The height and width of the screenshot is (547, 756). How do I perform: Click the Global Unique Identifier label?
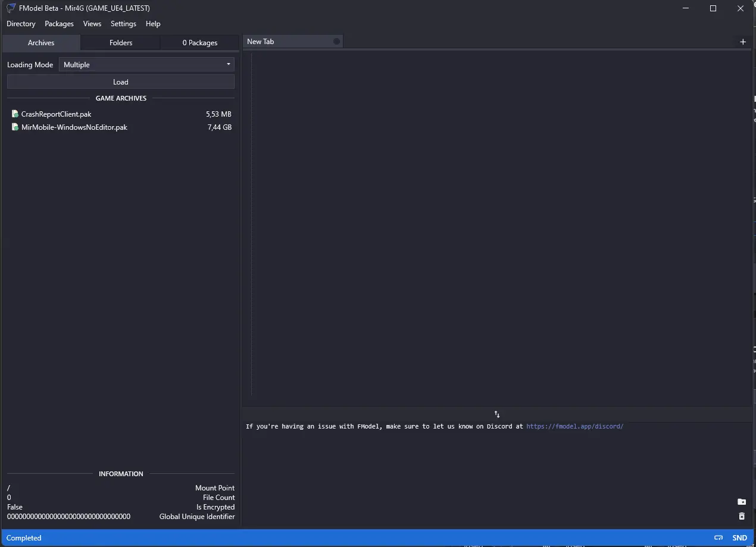tap(197, 517)
